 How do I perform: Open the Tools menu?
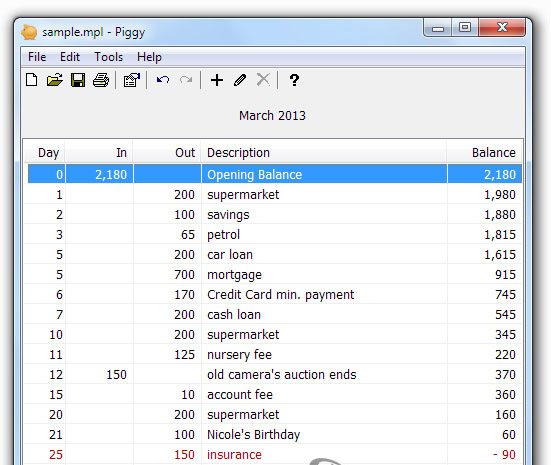(x=108, y=57)
